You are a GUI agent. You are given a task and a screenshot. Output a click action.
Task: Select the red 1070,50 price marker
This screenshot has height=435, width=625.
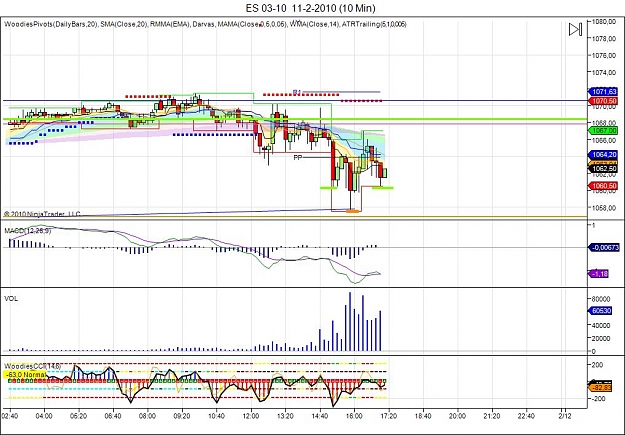click(603, 101)
